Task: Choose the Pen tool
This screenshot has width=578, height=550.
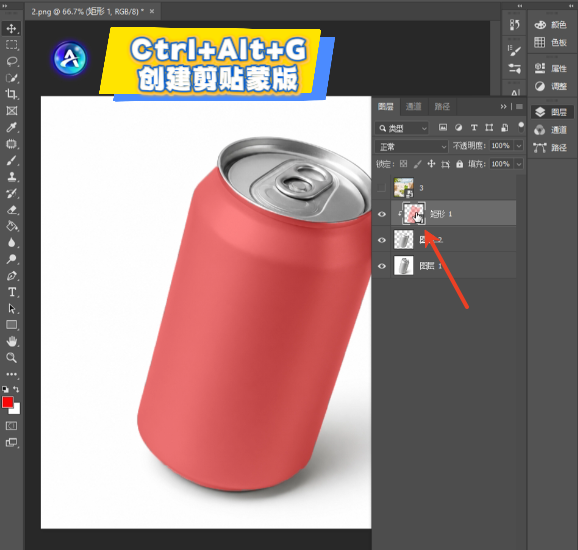Action: pos(11,276)
